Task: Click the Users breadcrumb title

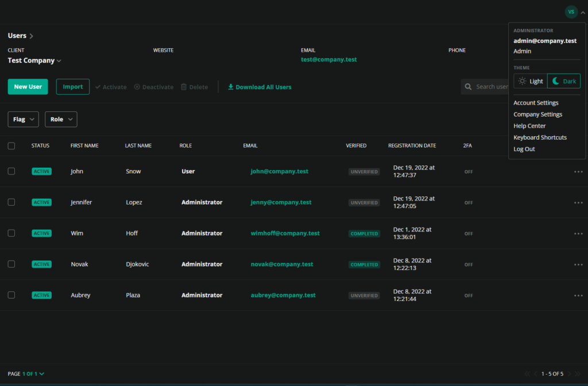Action: [x=17, y=36]
